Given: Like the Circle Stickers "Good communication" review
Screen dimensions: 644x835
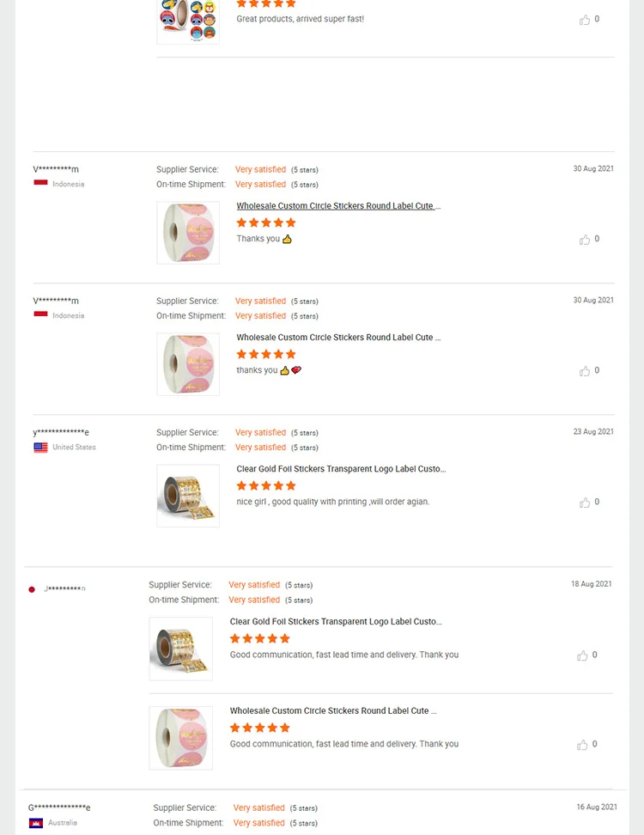Looking at the screenshot, I should coord(582,745).
